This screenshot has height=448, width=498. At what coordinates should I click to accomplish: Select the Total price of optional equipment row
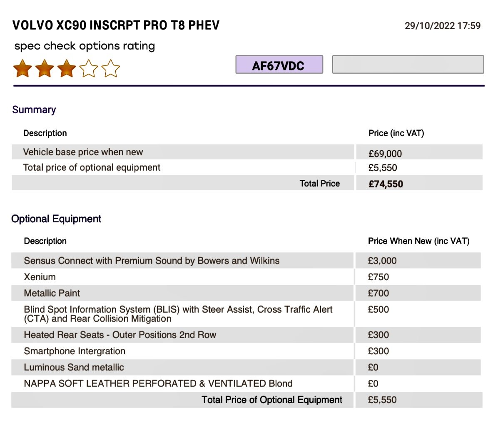tap(247, 167)
